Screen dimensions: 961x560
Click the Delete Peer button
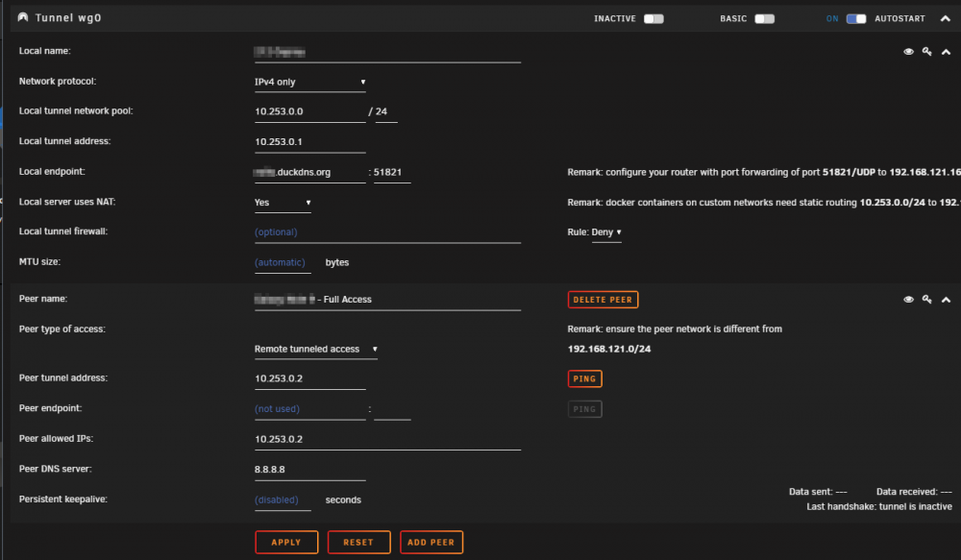(604, 300)
